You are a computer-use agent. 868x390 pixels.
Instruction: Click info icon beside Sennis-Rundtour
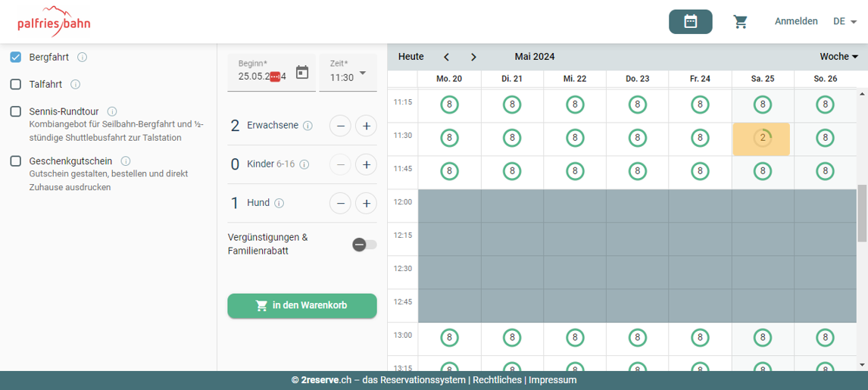point(112,111)
